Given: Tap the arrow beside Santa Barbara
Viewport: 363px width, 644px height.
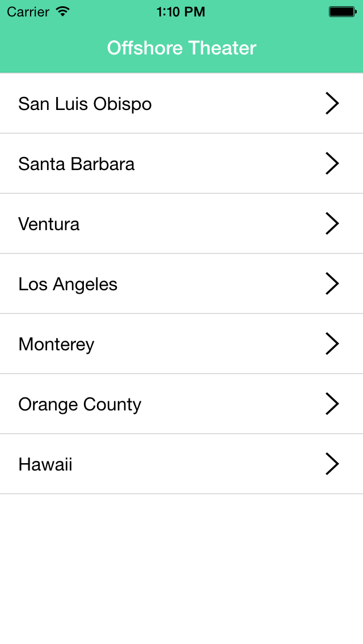Looking at the screenshot, I should [x=332, y=164].
